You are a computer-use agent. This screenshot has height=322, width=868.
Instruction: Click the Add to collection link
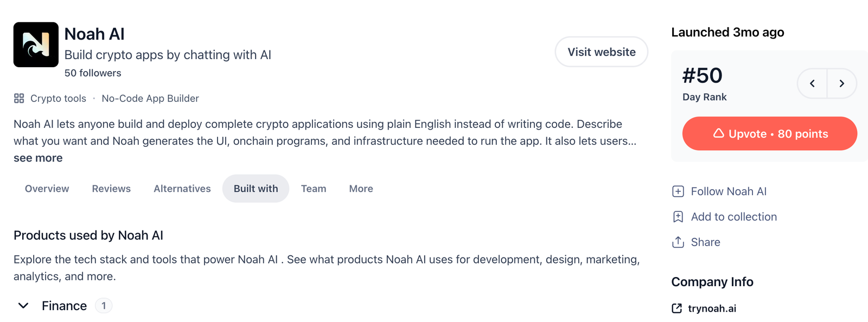[x=734, y=217]
